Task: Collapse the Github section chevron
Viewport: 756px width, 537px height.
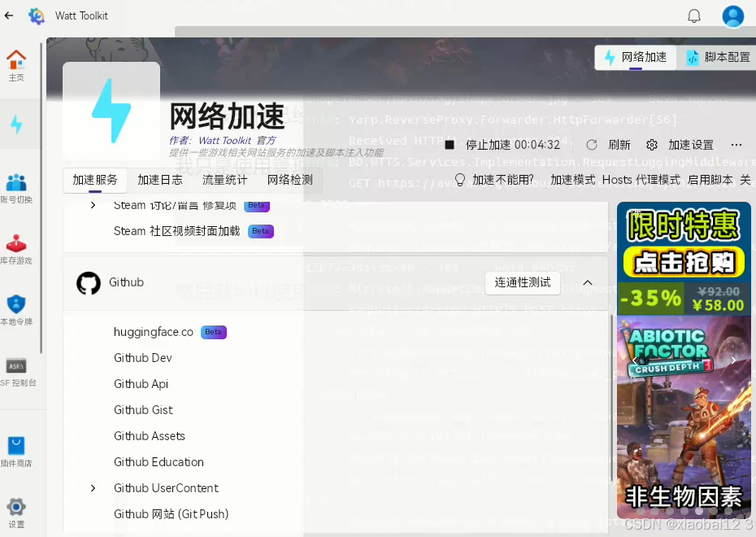Action: 587,282
